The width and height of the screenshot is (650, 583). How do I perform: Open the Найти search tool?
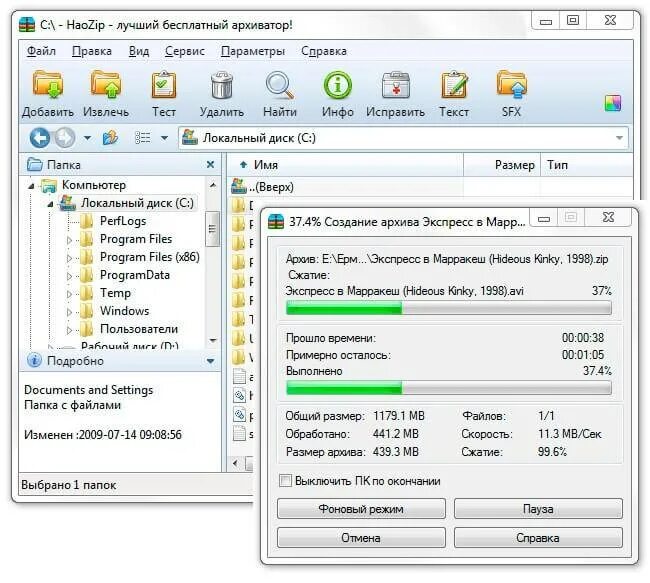(280, 85)
